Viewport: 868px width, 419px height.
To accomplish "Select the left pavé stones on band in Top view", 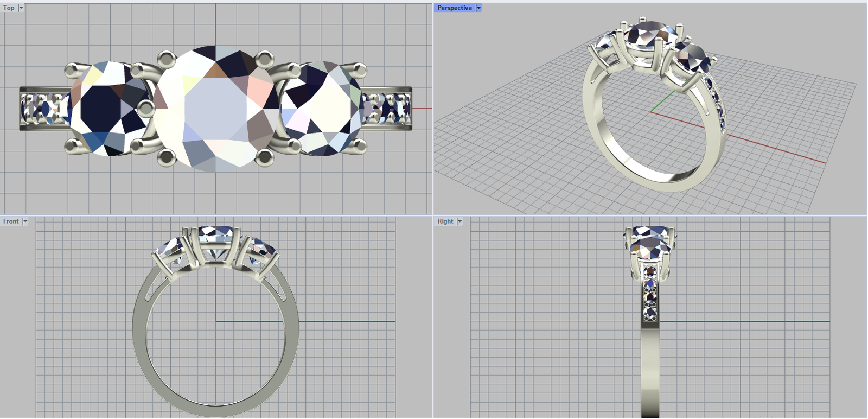I will 43,107.
